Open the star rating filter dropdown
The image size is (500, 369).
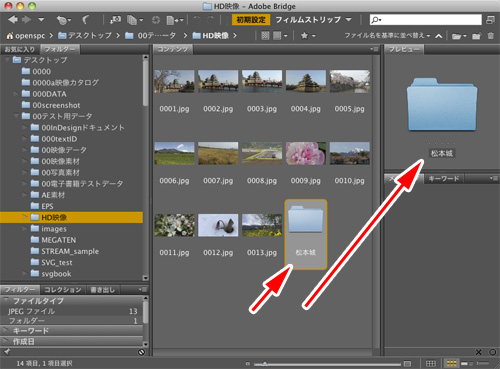(308, 36)
